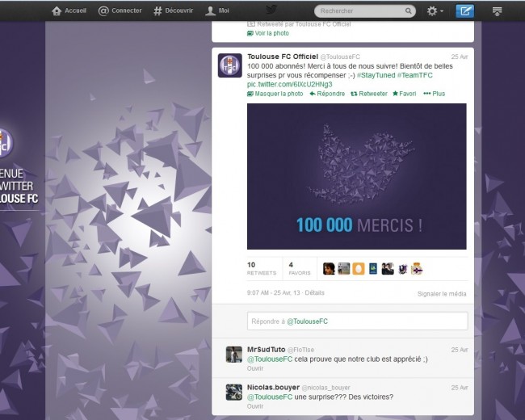525x420 pixels.
Task: Expand MrSudTuto reply with Ouvrir
Action: [x=255, y=368]
